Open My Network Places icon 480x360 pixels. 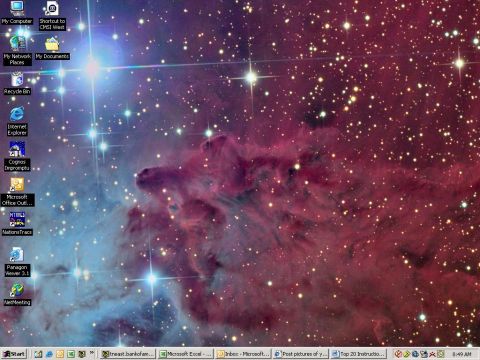tap(17, 50)
